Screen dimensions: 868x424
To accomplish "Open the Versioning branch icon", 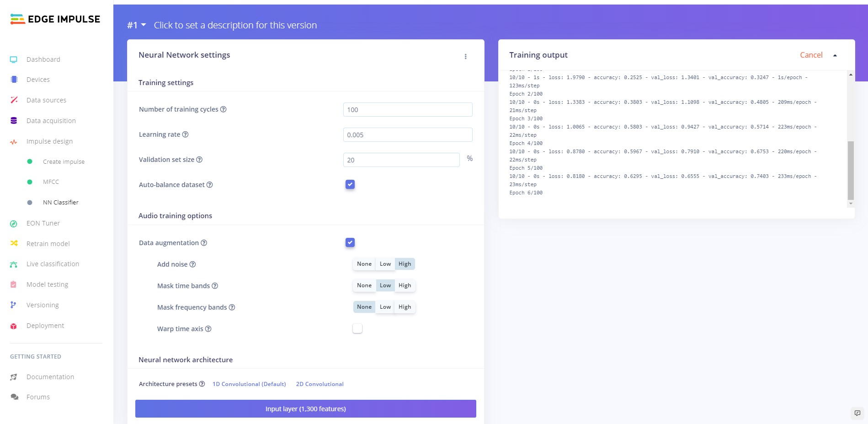I will tap(13, 305).
